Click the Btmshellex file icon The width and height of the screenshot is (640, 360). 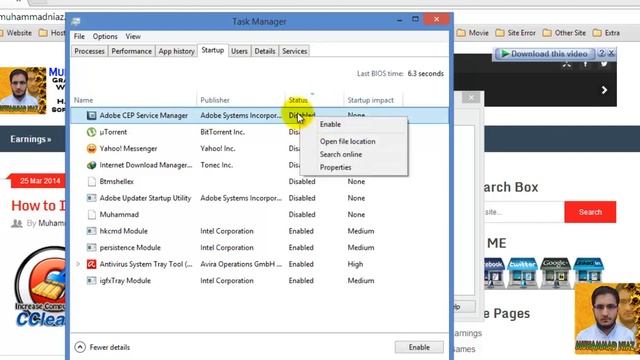92,182
